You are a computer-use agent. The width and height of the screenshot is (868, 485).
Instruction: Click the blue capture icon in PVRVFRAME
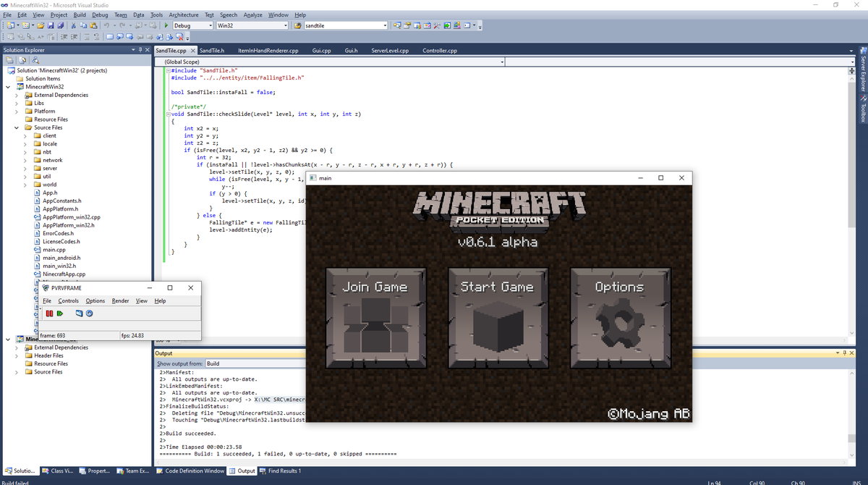pyautogui.click(x=79, y=313)
